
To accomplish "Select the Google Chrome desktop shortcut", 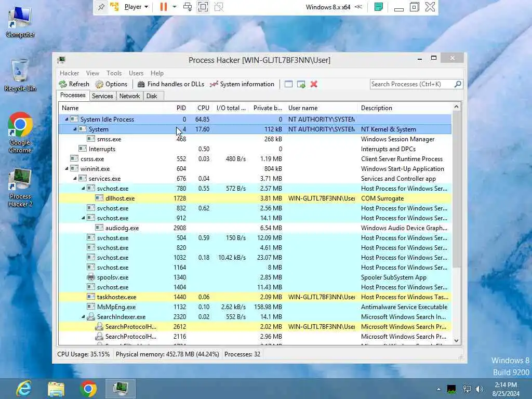I will 20,132.
